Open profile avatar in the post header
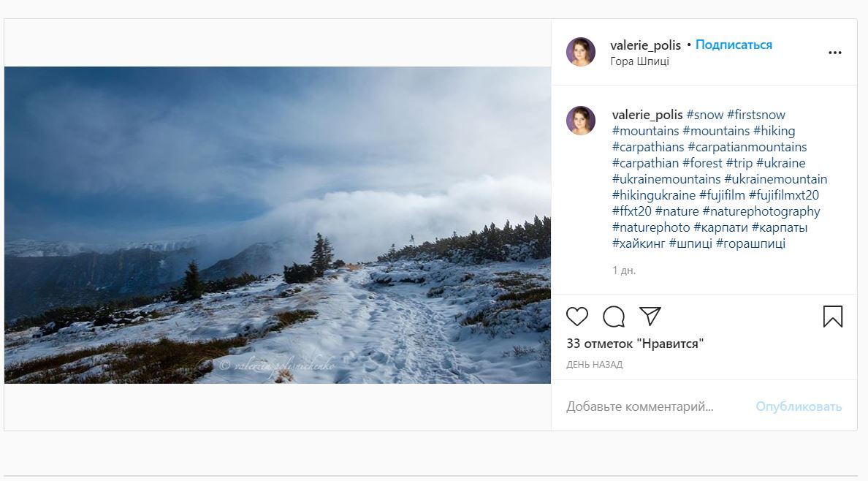The width and height of the screenshot is (868, 481). (x=581, y=52)
